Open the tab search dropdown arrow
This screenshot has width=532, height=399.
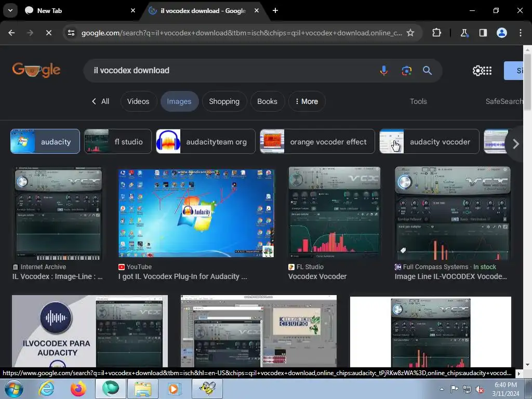pos(10,10)
